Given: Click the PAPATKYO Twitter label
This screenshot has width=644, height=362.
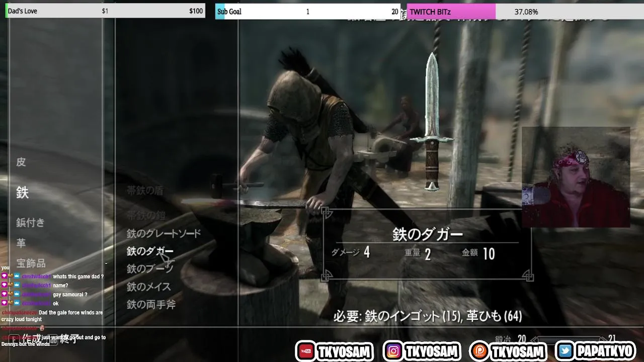Looking at the screenshot, I should (605, 351).
